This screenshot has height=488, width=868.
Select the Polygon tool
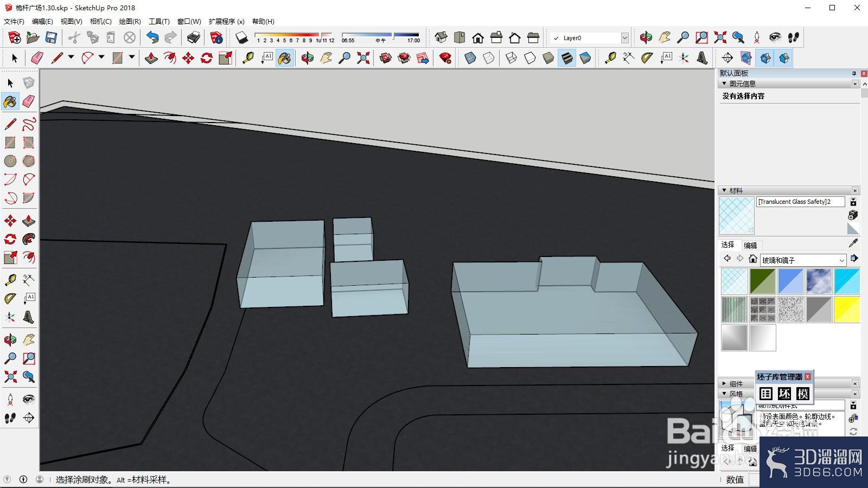click(x=29, y=160)
